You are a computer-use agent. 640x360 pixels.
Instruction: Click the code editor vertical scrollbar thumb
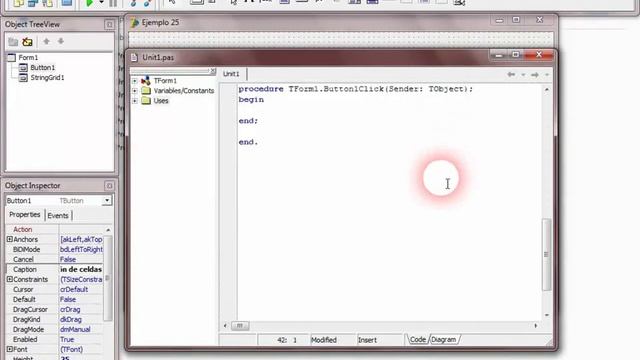click(547, 255)
